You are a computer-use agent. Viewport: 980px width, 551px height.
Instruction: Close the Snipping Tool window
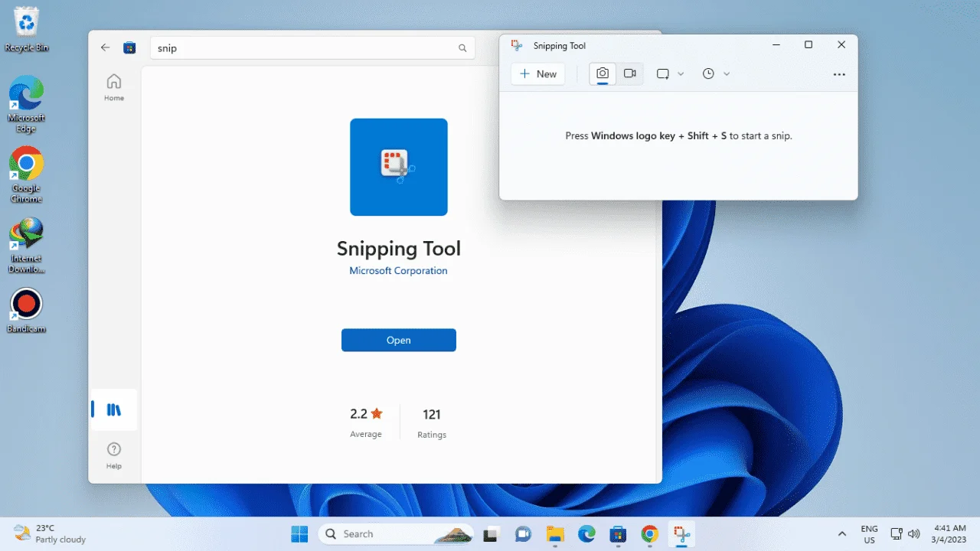(841, 45)
